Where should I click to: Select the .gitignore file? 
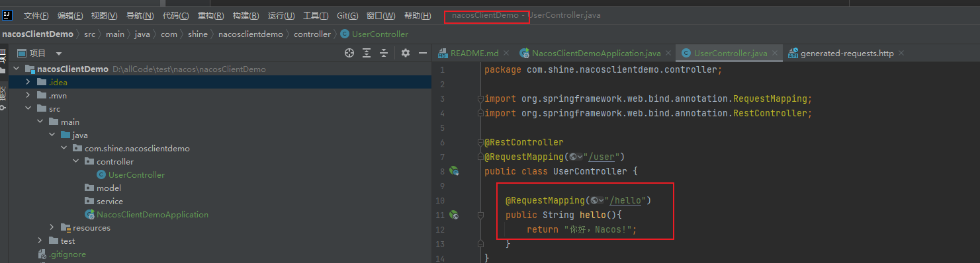point(67,254)
